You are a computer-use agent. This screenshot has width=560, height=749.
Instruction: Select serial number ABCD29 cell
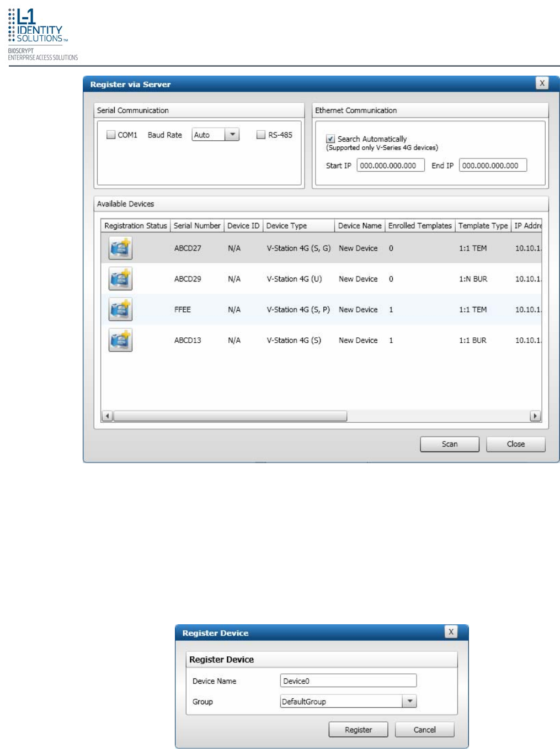[188, 279]
